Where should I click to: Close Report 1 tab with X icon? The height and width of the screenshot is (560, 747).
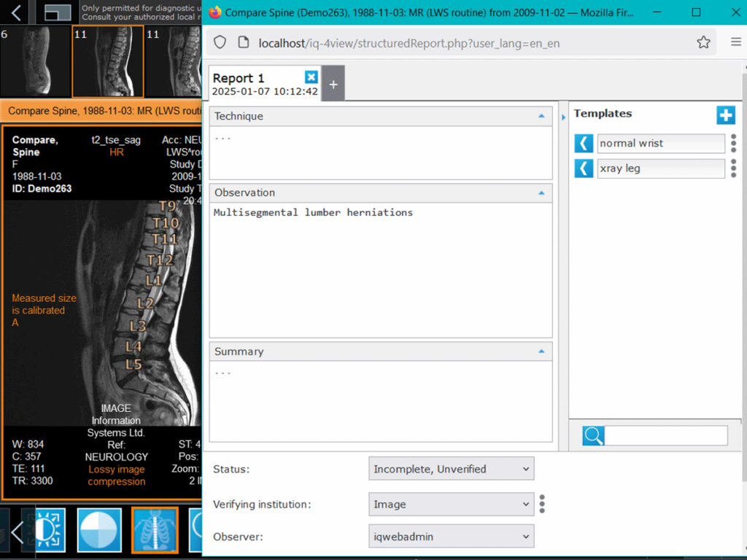[311, 77]
